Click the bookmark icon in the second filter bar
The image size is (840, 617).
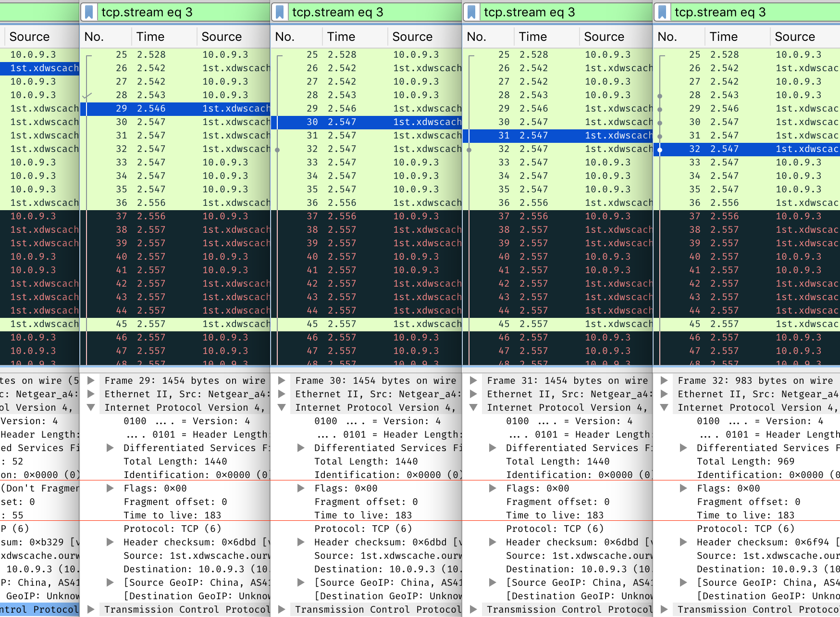click(x=280, y=13)
